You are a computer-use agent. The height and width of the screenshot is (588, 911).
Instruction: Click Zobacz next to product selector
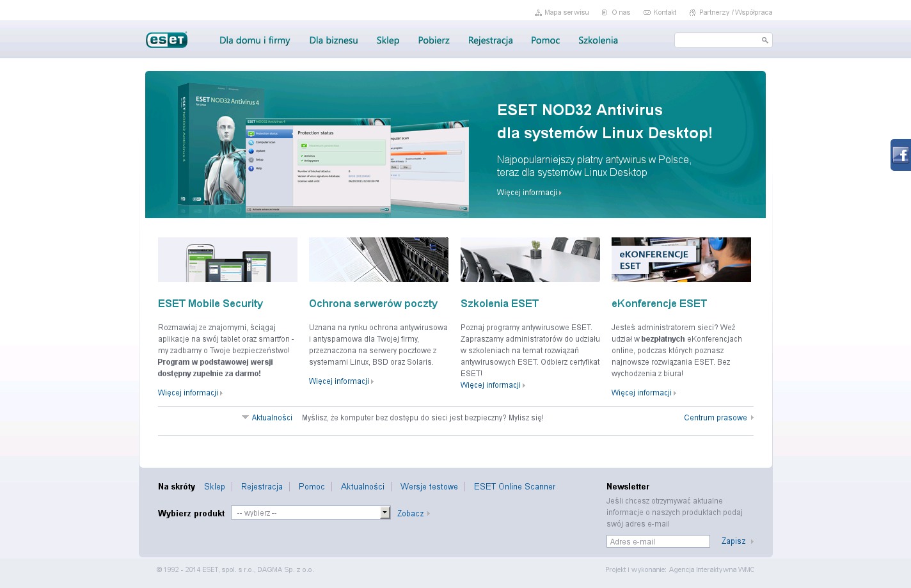pos(410,514)
